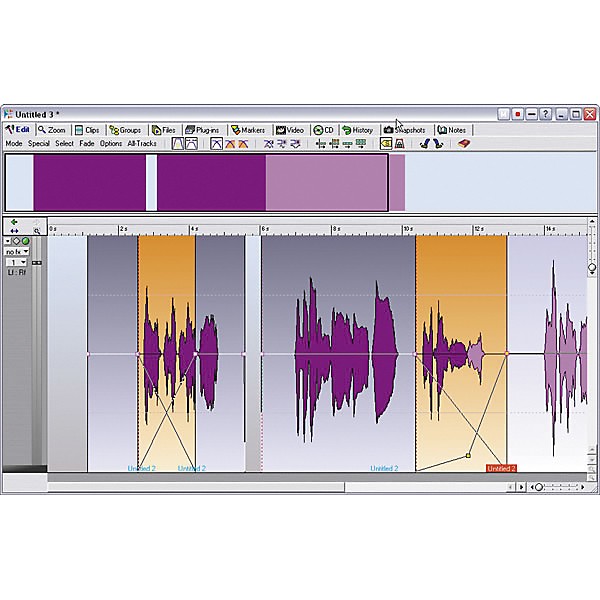600x600 pixels.
Task: Switch to the Edit tab
Action: click(x=18, y=130)
